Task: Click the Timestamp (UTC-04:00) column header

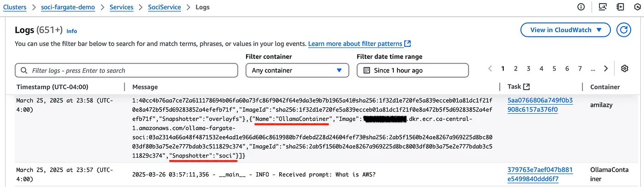Action: click(x=52, y=87)
